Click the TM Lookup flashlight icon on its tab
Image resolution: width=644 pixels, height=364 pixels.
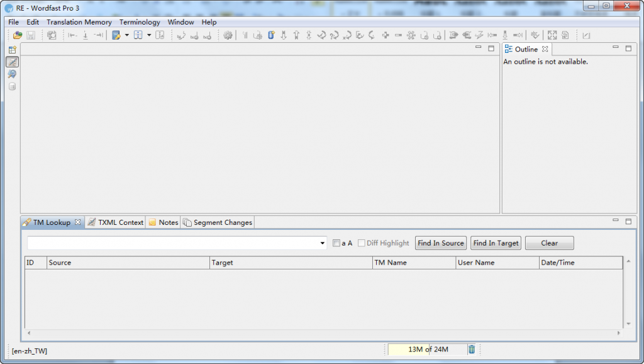point(28,222)
